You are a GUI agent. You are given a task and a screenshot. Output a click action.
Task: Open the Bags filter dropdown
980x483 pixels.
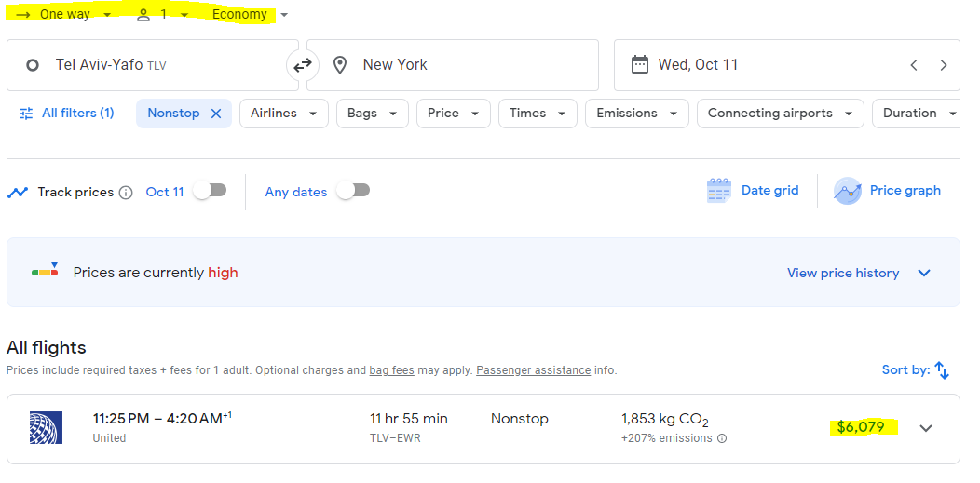click(x=372, y=114)
